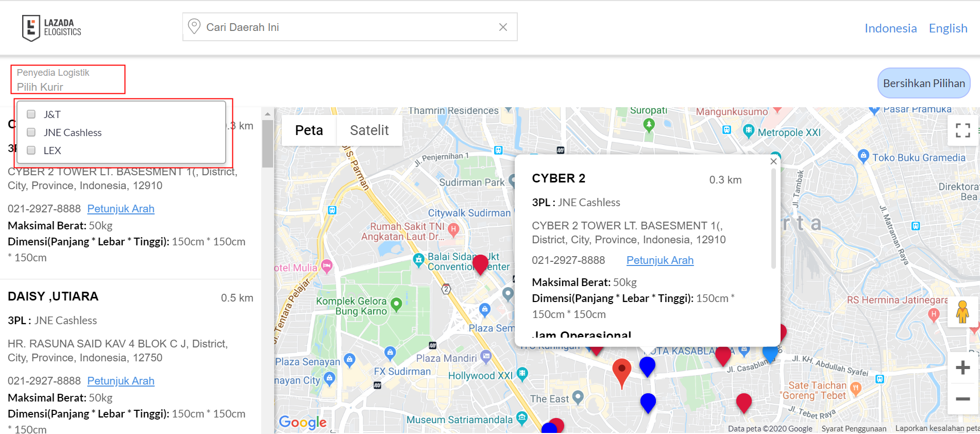Click the Bersihkan Pilihan button
The image size is (980, 434).
pos(924,83)
